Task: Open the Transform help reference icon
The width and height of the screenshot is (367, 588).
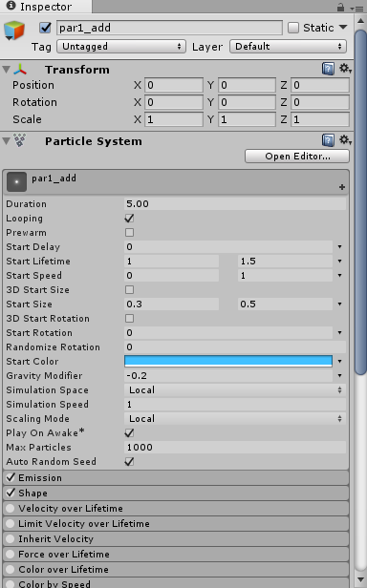Action: (x=328, y=69)
